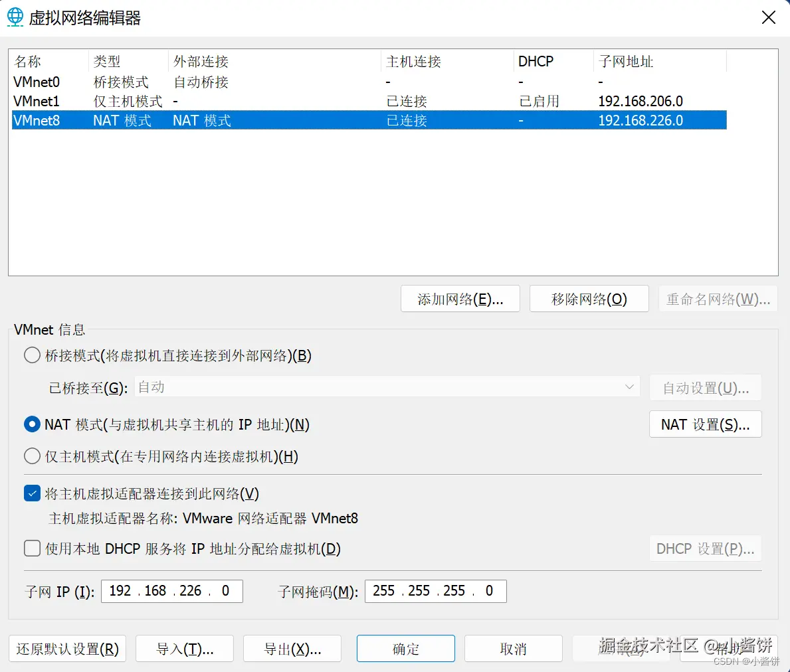Enable 使用本地 DHCP 服务 checkbox
Viewport: 790px width, 672px height.
[x=33, y=548]
